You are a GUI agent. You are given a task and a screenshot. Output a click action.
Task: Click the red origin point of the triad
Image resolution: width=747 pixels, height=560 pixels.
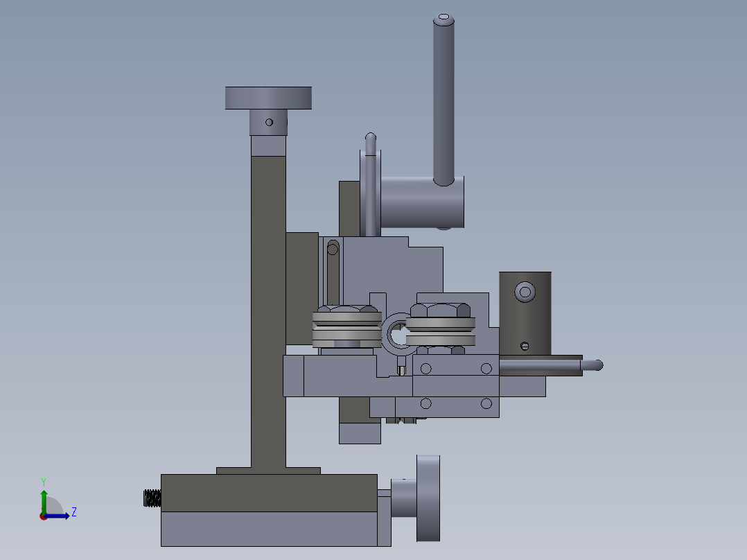[x=44, y=516]
